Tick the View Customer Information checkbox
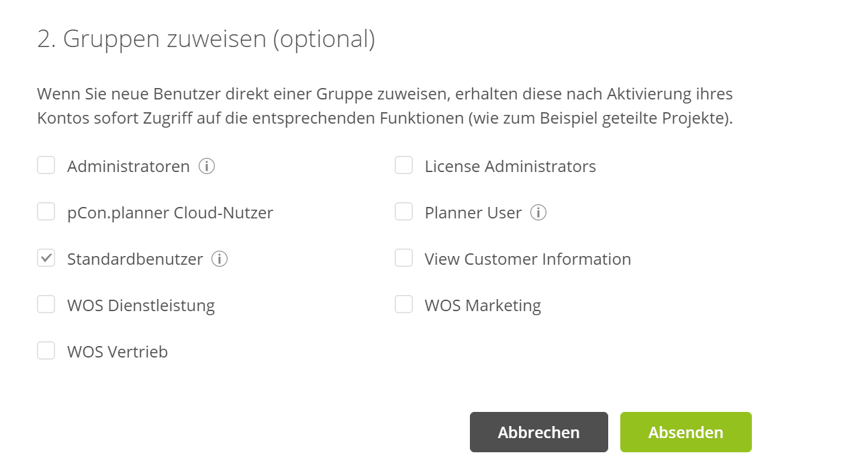868x463 pixels. point(403,258)
